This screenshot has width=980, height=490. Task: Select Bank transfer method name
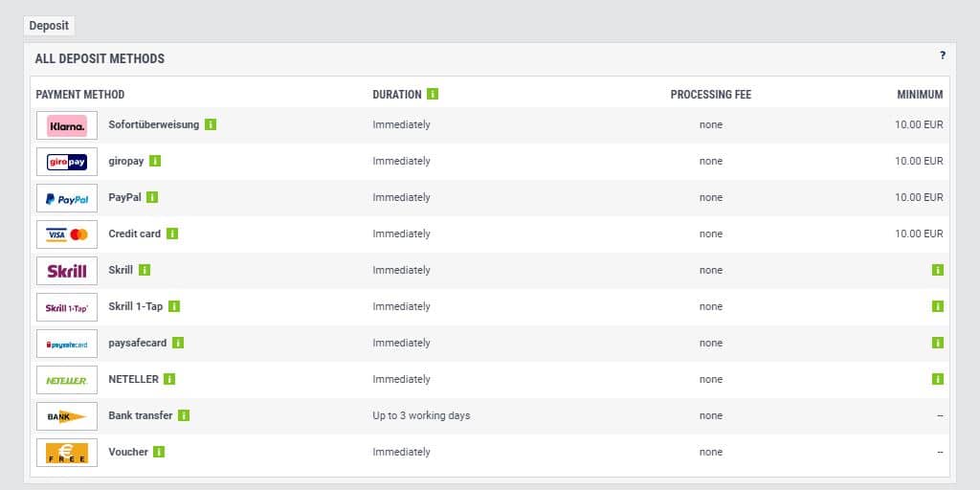point(140,415)
